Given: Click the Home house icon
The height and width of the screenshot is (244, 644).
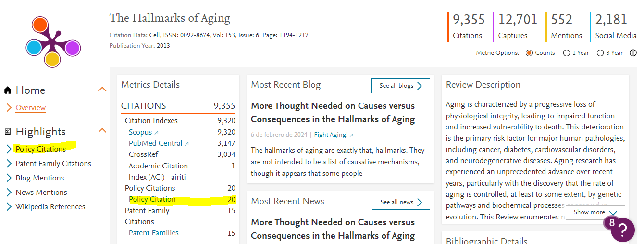Looking at the screenshot, I should pos(8,90).
